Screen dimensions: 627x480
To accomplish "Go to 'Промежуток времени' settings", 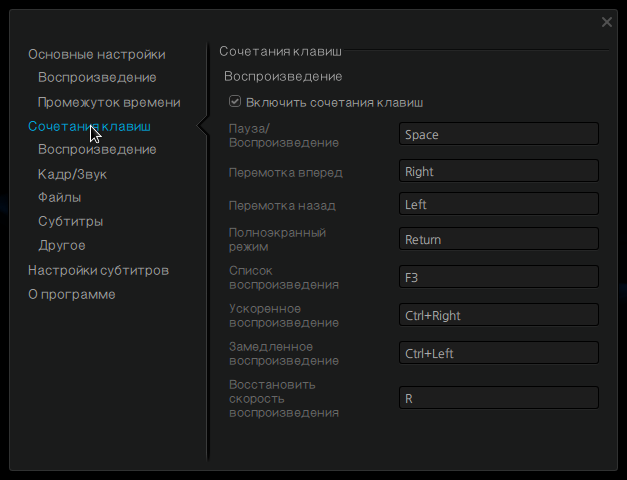I will pyautogui.click(x=109, y=102).
